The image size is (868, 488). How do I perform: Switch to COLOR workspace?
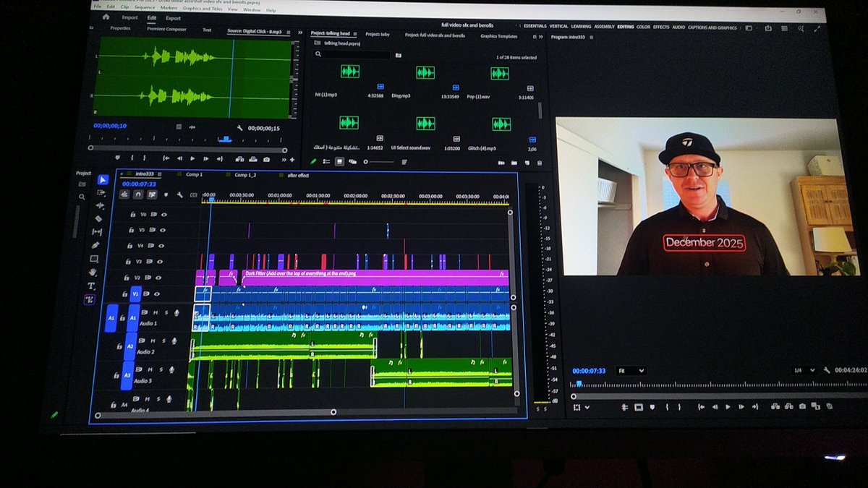pos(643,27)
